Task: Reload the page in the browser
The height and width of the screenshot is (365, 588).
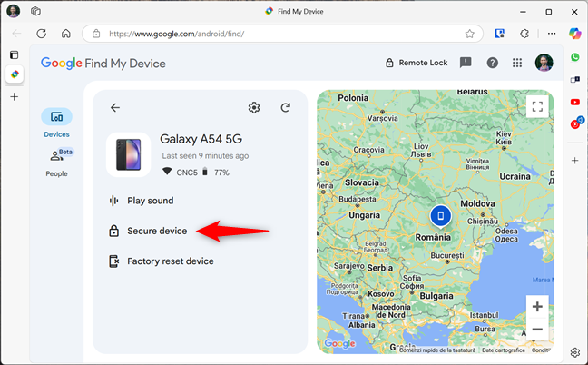Action: pos(41,34)
